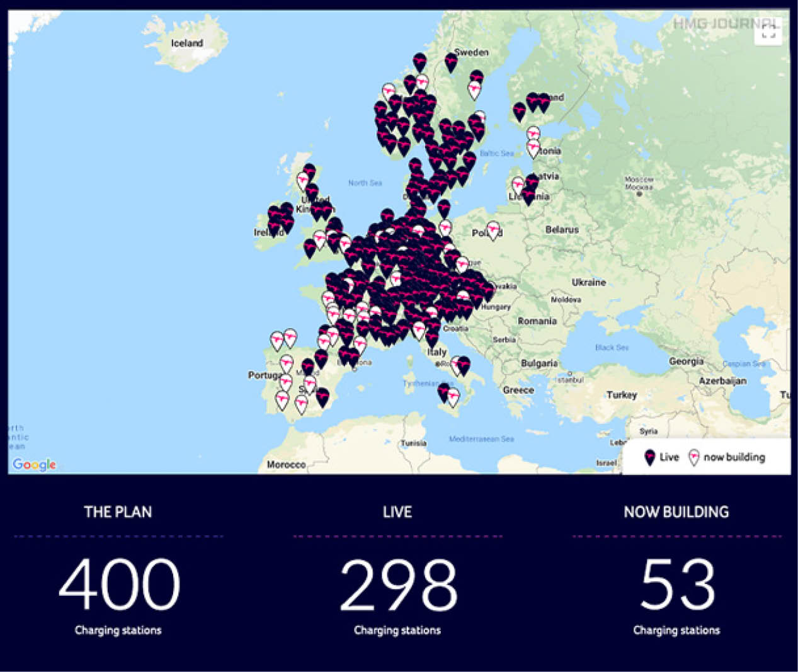Click the live marker in southwest England
The width and height of the screenshot is (798, 672).
click(x=309, y=248)
